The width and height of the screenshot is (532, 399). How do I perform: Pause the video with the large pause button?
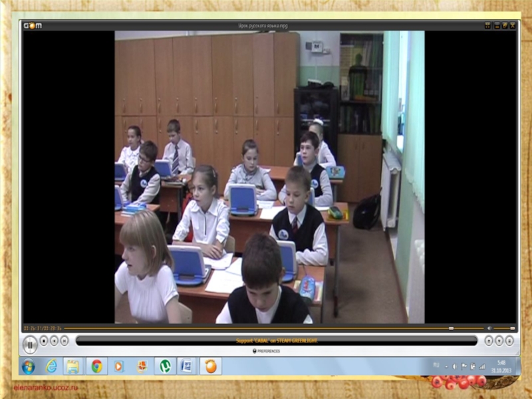tap(30, 344)
